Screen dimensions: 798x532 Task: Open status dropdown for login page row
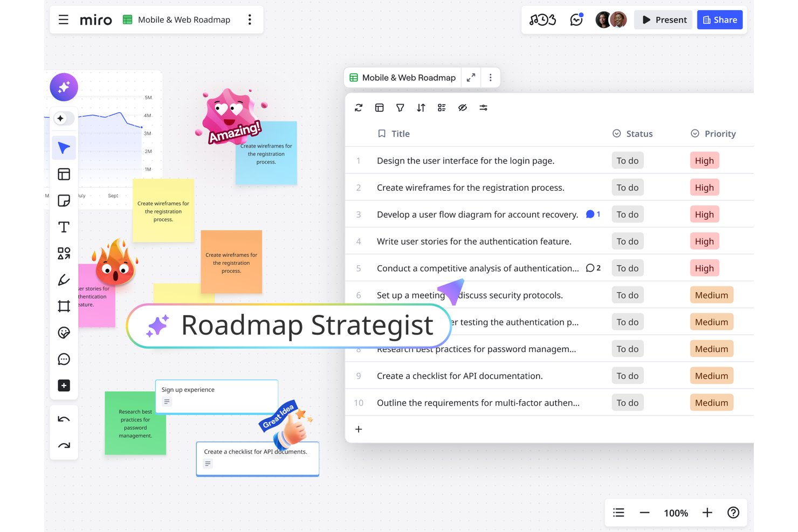(x=628, y=161)
